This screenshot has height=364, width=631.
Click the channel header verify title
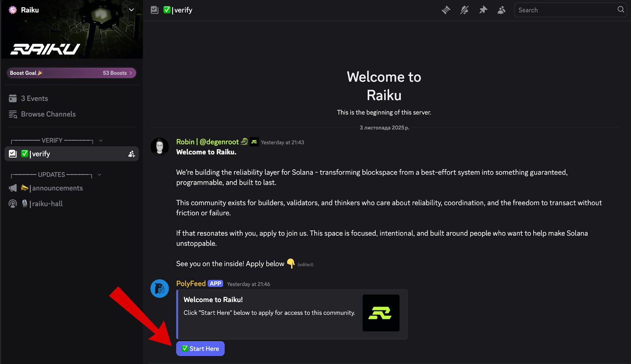(183, 10)
